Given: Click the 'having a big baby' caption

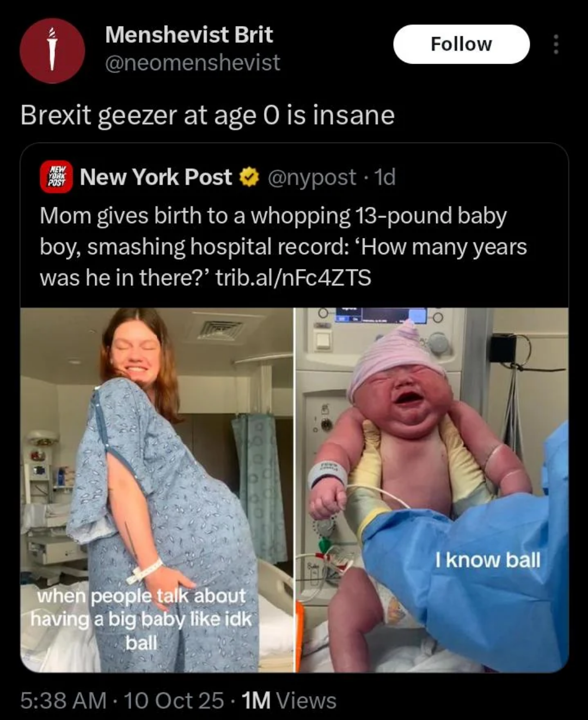Looking at the screenshot, I should (x=141, y=619).
